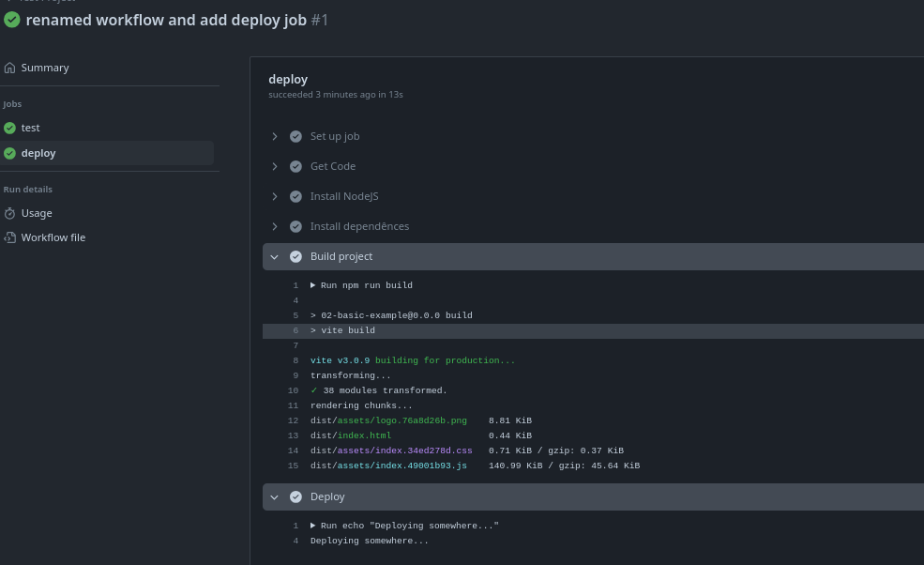Click the Workflow file icon

click(x=9, y=237)
